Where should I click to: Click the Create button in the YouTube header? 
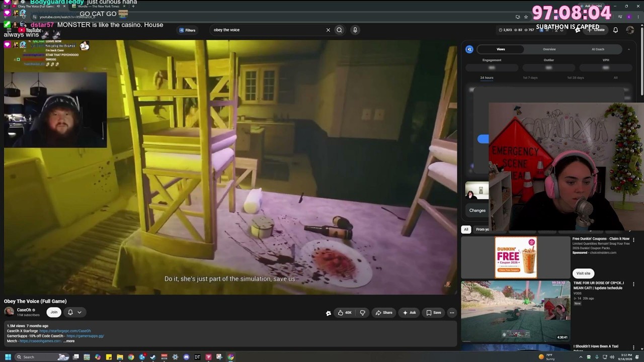(x=597, y=30)
